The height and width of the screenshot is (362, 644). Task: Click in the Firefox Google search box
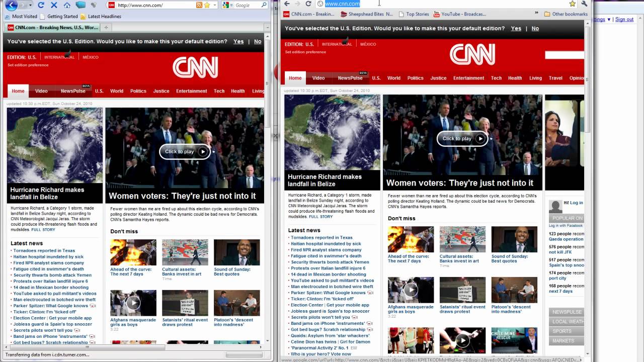247,5
